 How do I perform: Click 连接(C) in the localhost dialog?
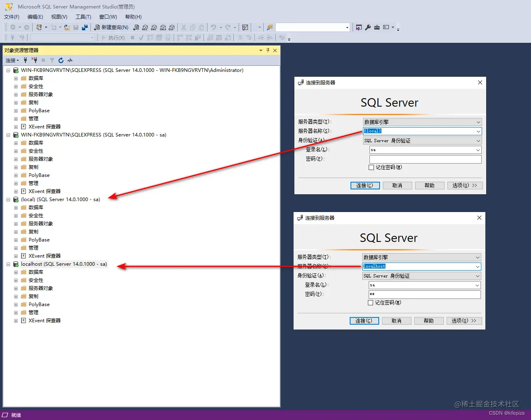(364, 321)
